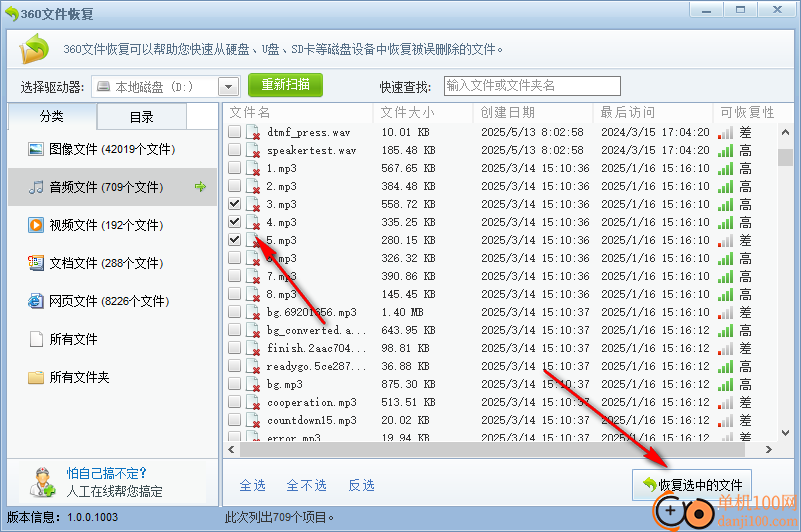Select the 所有文件夹 folder icon
Screen dimensions: 801x532
[36, 377]
